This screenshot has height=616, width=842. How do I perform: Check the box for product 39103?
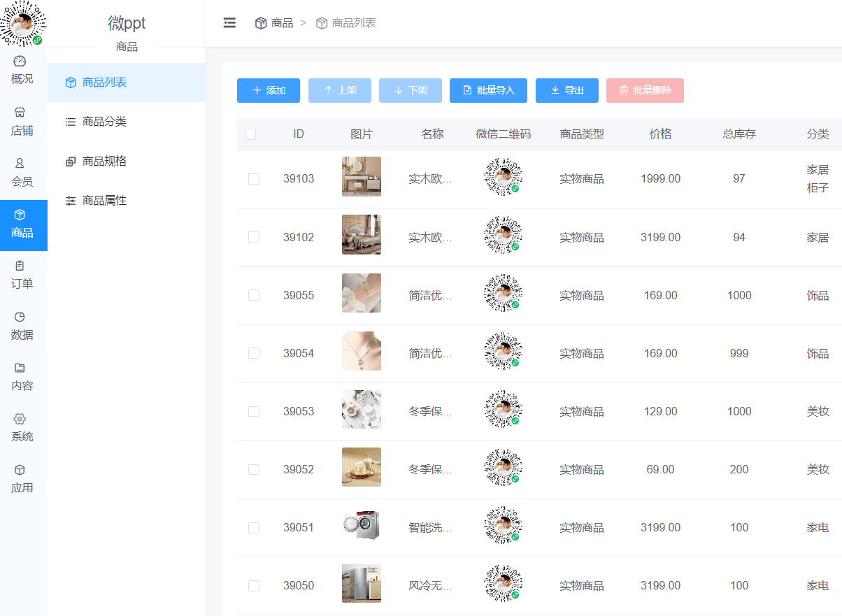tap(254, 179)
